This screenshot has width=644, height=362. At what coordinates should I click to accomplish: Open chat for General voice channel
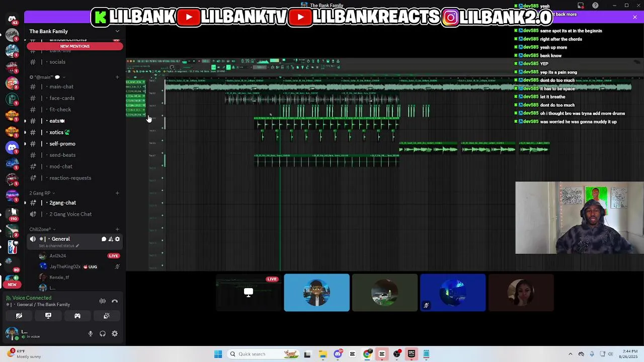104,239
